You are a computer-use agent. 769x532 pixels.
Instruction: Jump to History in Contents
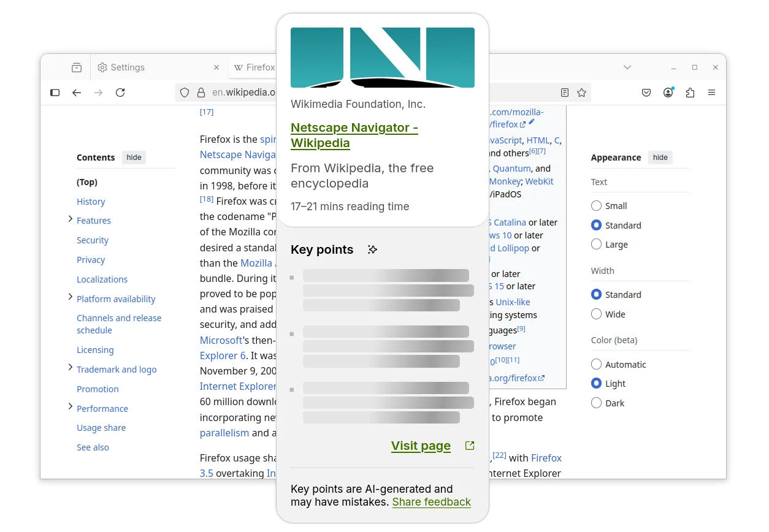(91, 202)
